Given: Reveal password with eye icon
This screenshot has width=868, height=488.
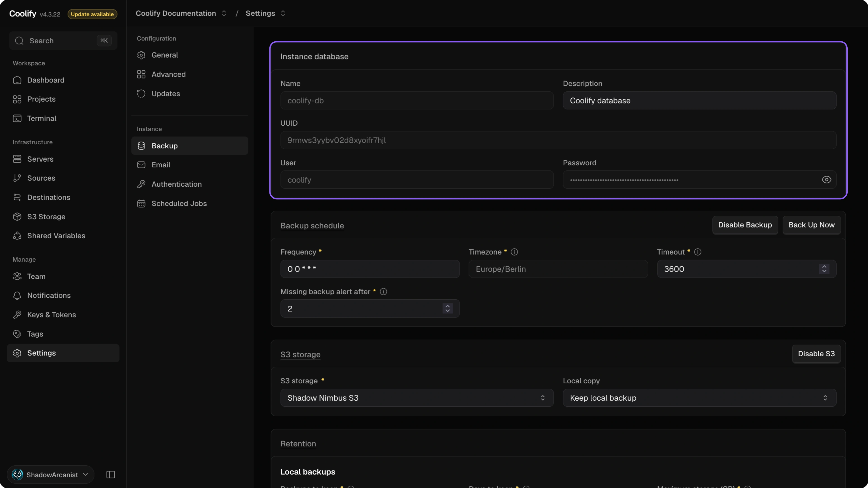Looking at the screenshot, I should coord(826,180).
